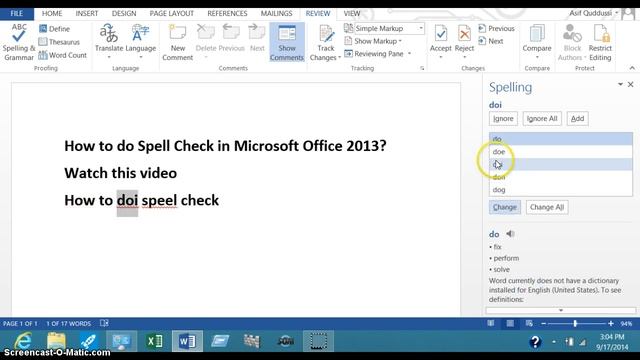Open the Compare documents menu
Viewport: 640px width, 360px height.
(537, 42)
